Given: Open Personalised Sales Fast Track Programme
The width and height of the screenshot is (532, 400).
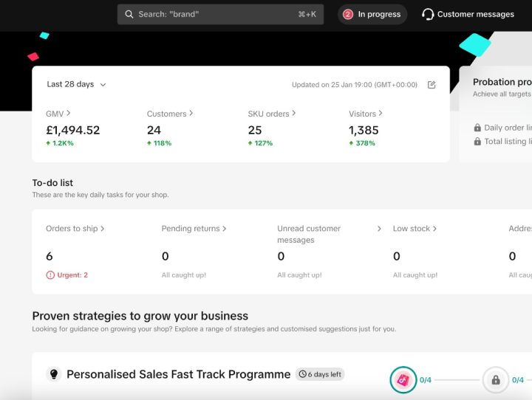Looking at the screenshot, I should click(179, 374).
